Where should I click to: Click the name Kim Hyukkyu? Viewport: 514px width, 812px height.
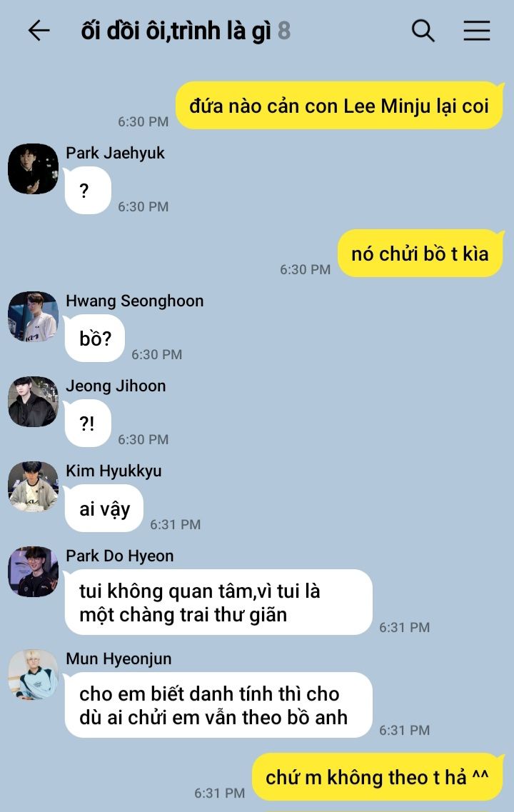coord(114,471)
